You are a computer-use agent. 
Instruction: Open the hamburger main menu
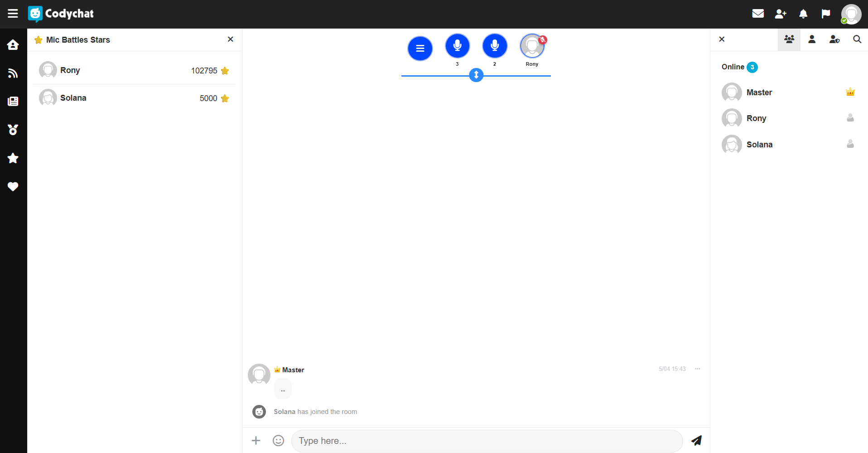pos(13,14)
